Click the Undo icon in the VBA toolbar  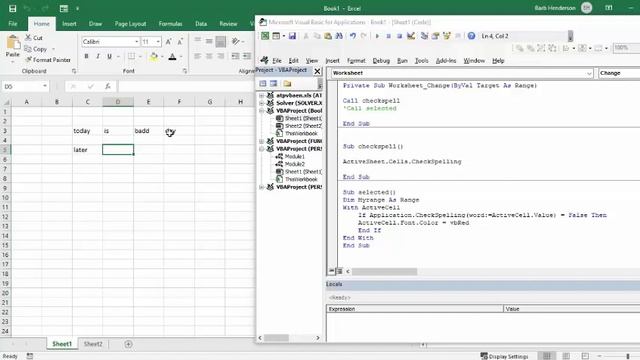[x=353, y=36]
